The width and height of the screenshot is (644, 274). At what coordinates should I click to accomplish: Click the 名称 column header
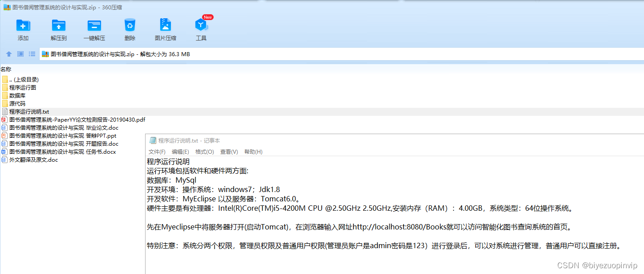(x=6, y=69)
